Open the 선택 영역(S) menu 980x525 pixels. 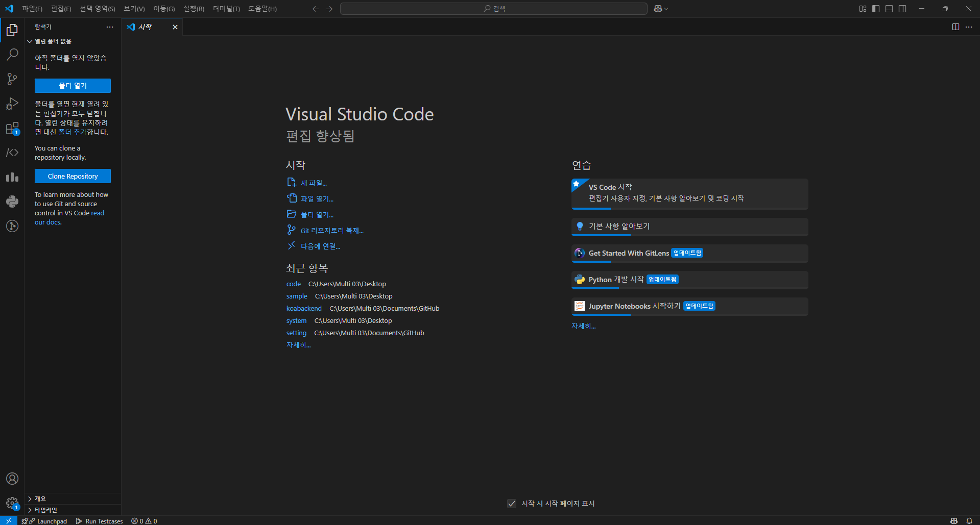coord(98,9)
